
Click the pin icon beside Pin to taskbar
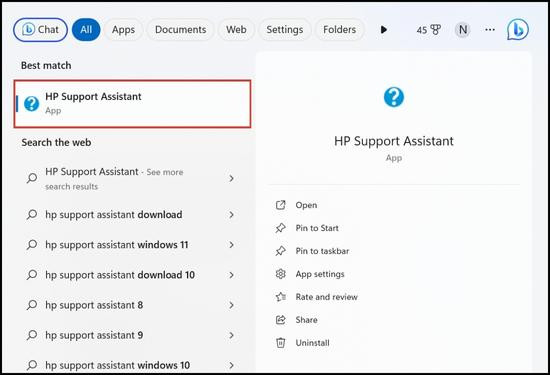[281, 251]
